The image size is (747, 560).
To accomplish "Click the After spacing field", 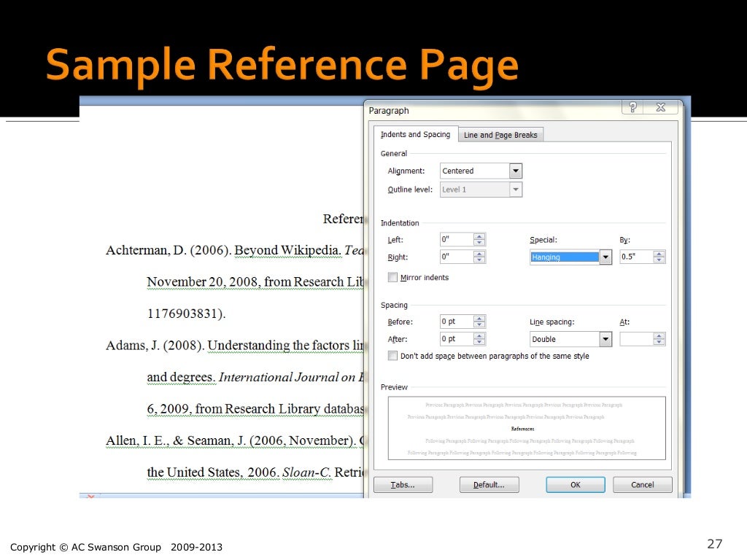I will (457, 339).
